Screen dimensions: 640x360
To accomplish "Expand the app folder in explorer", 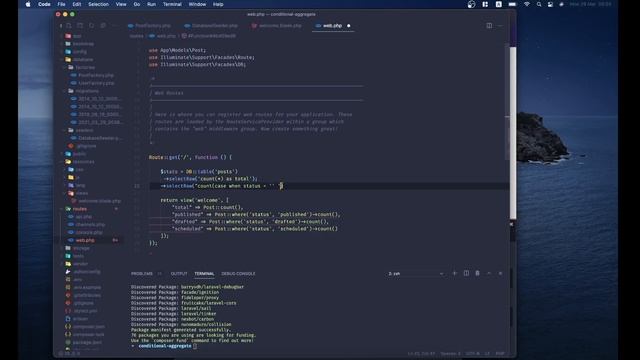I will click(77, 36).
